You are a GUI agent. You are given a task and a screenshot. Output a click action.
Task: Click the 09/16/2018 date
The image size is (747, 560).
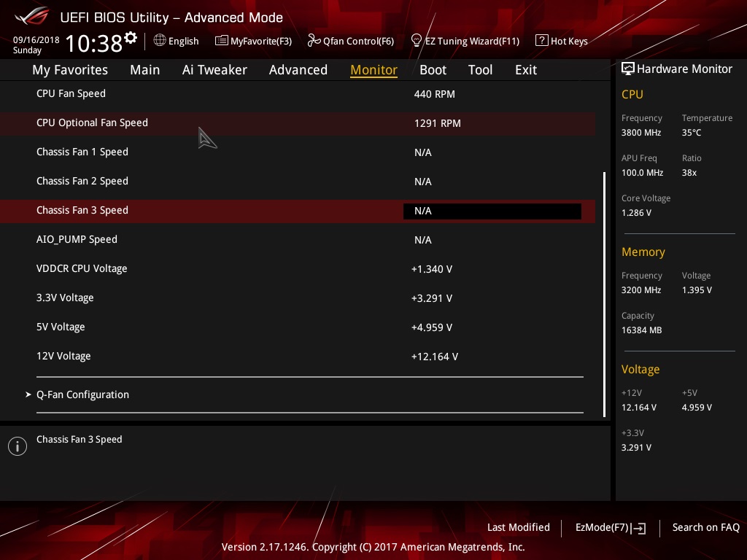(36, 40)
